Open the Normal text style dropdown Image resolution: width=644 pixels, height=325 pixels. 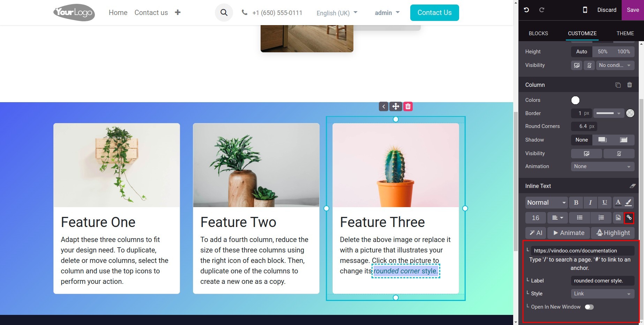point(546,203)
